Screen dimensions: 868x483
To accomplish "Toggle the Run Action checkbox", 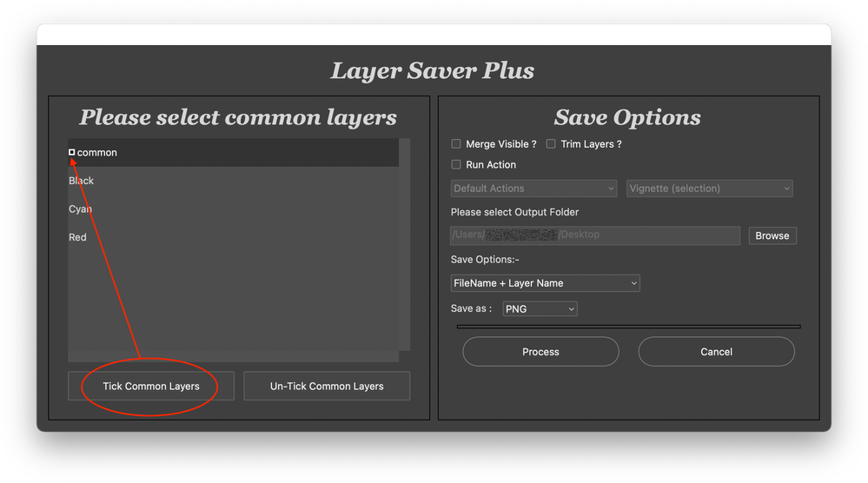I will [456, 164].
